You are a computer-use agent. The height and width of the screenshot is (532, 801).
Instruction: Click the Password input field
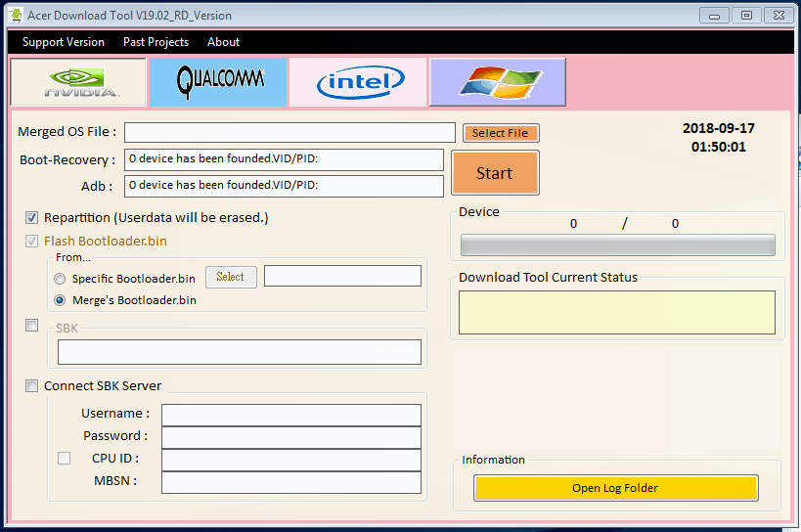click(x=291, y=437)
